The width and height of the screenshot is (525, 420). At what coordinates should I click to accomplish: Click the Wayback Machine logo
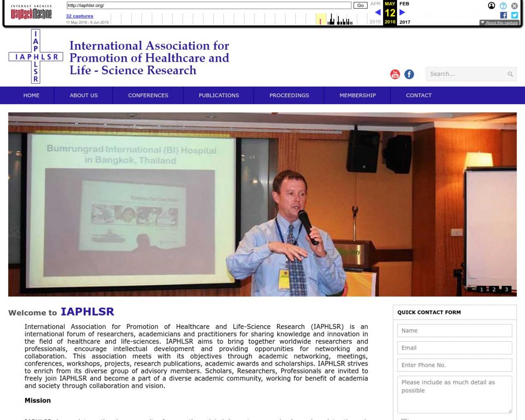(x=31, y=12)
